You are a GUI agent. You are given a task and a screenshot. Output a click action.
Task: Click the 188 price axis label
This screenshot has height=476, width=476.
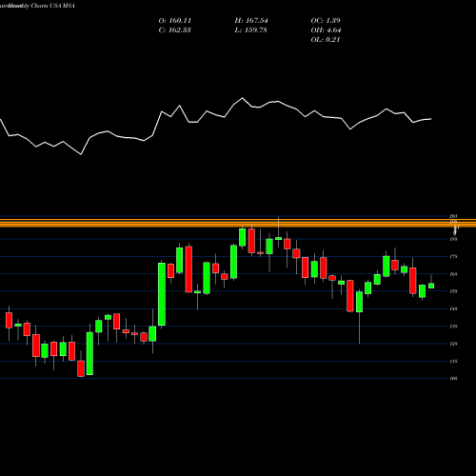[453, 239]
